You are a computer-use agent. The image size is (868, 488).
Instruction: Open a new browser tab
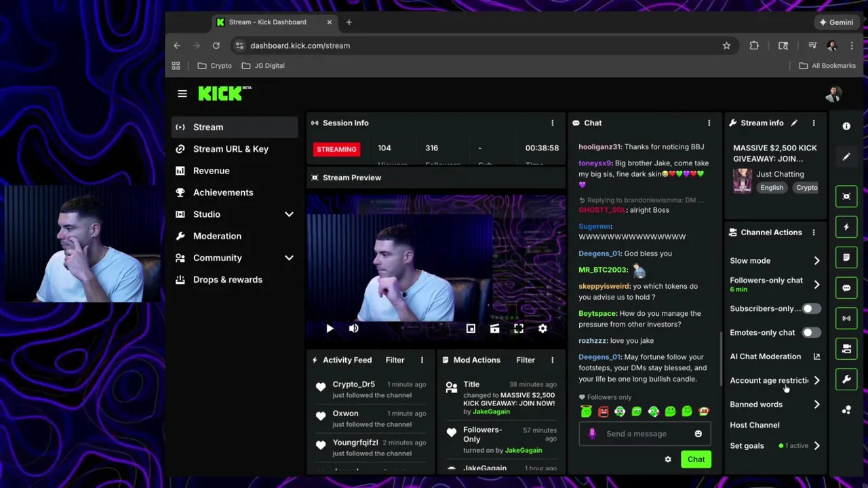click(x=349, y=22)
